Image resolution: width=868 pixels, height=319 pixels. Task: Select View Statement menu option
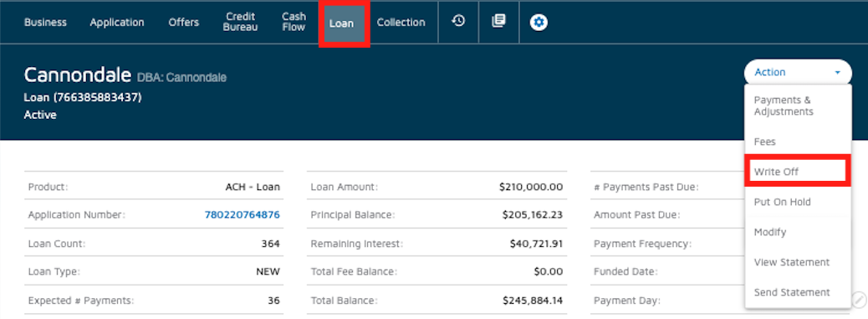[798, 262]
